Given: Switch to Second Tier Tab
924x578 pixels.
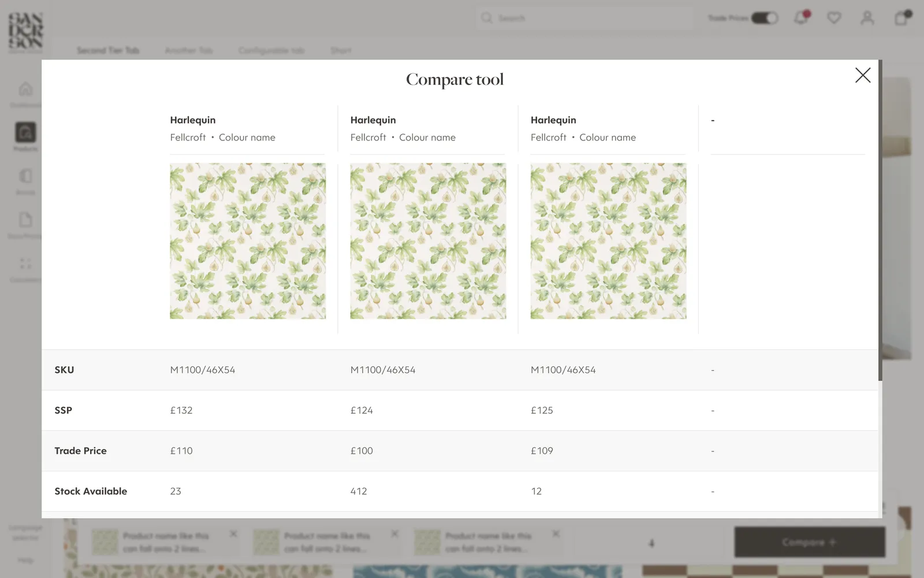Looking at the screenshot, I should pyautogui.click(x=108, y=50).
